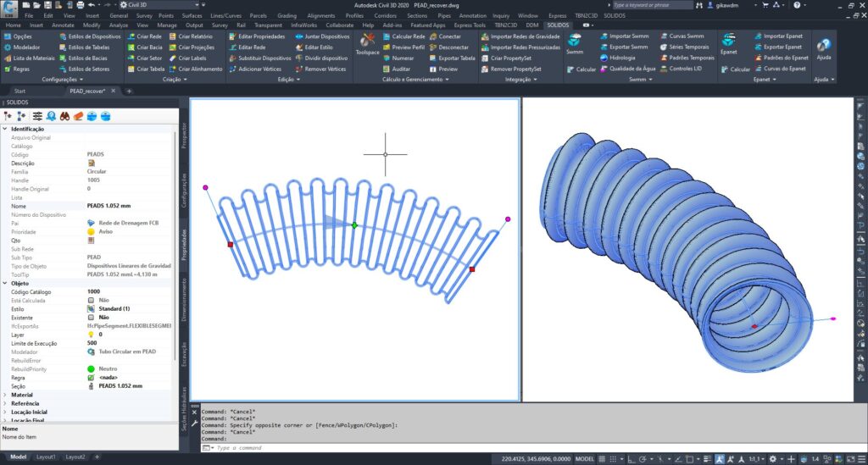The width and height of the screenshot is (868, 465).
Task: Expand the Material section
Action: click(5, 395)
